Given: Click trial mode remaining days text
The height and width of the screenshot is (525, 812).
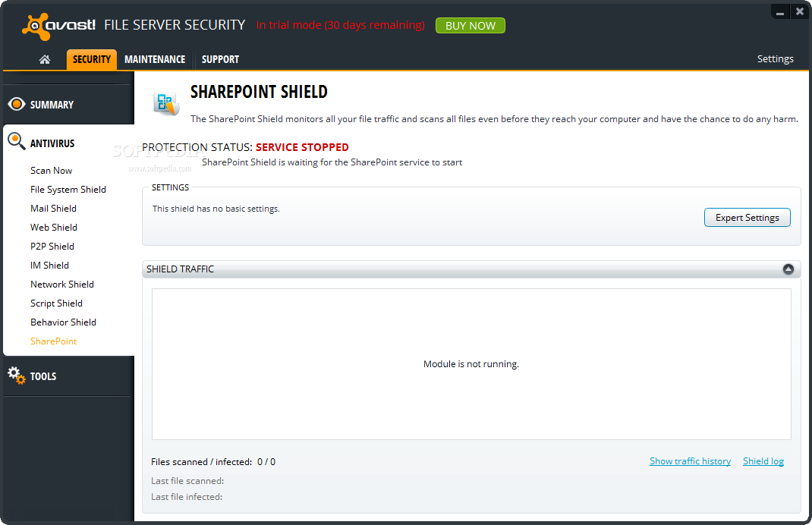Looking at the screenshot, I should point(340,25).
